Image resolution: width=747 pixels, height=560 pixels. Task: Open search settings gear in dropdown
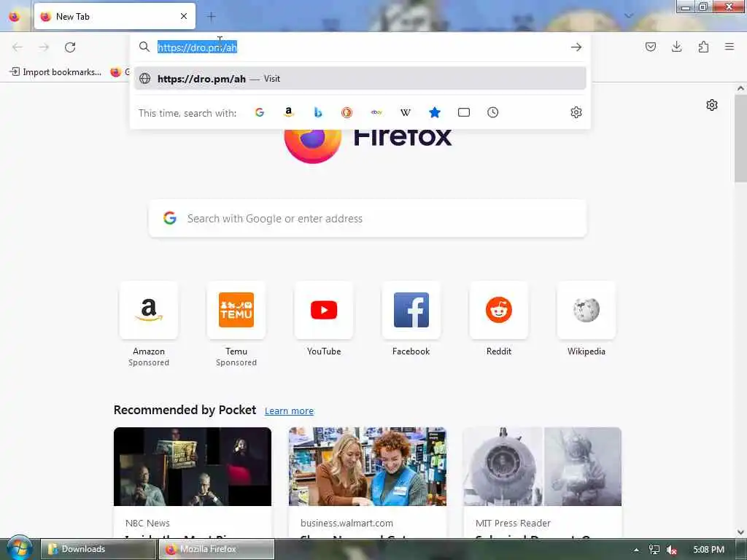point(576,112)
